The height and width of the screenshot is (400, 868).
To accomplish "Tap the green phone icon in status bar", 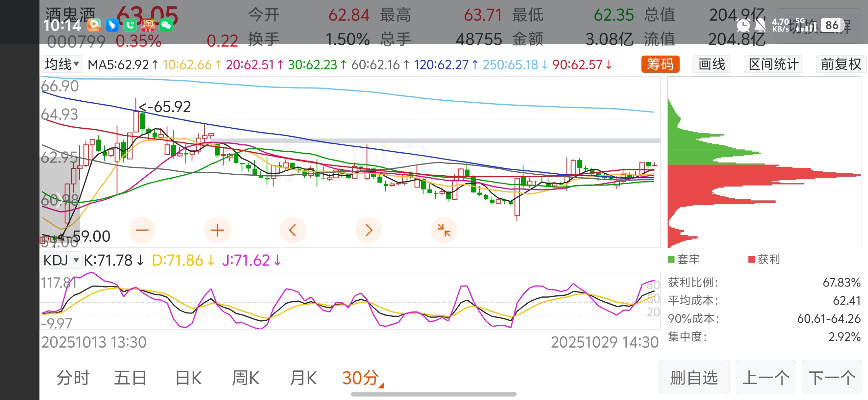I will pos(130,25).
